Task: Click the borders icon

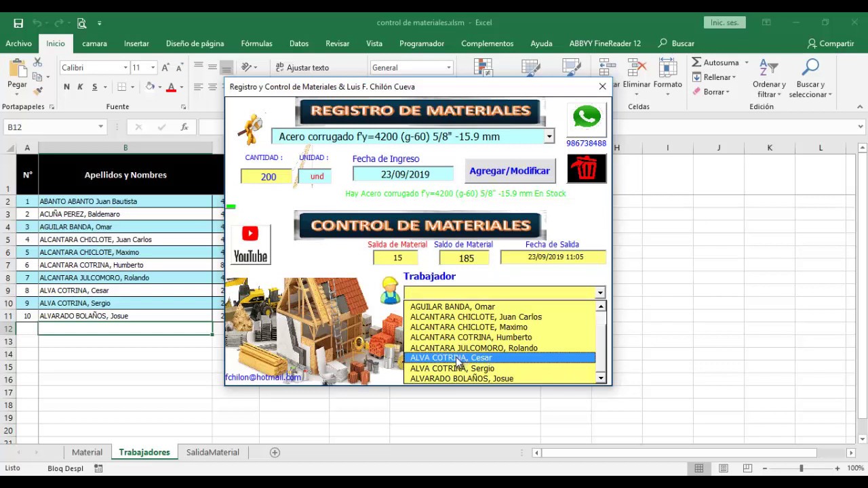Action: 121,87
